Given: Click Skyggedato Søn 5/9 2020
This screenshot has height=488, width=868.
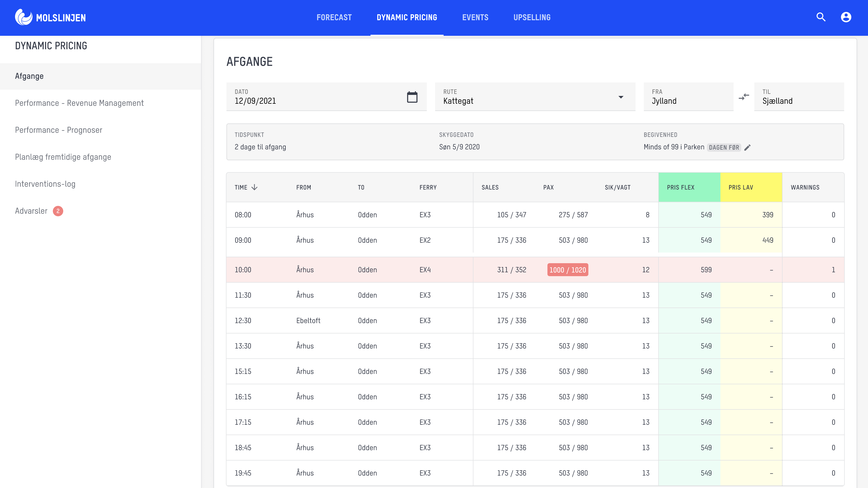Looking at the screenshot, I should 459,147.
